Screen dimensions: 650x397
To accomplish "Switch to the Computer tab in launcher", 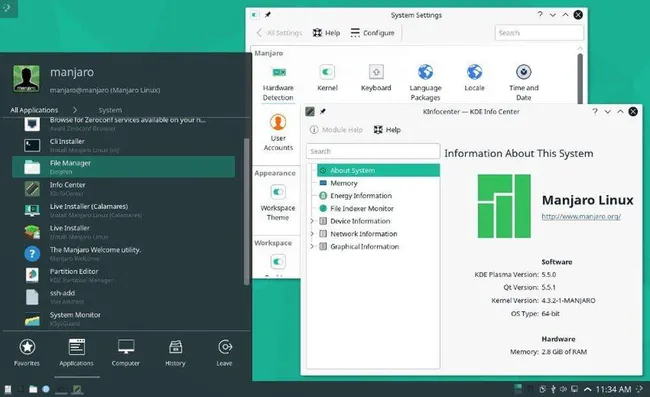I will point(126,353).
